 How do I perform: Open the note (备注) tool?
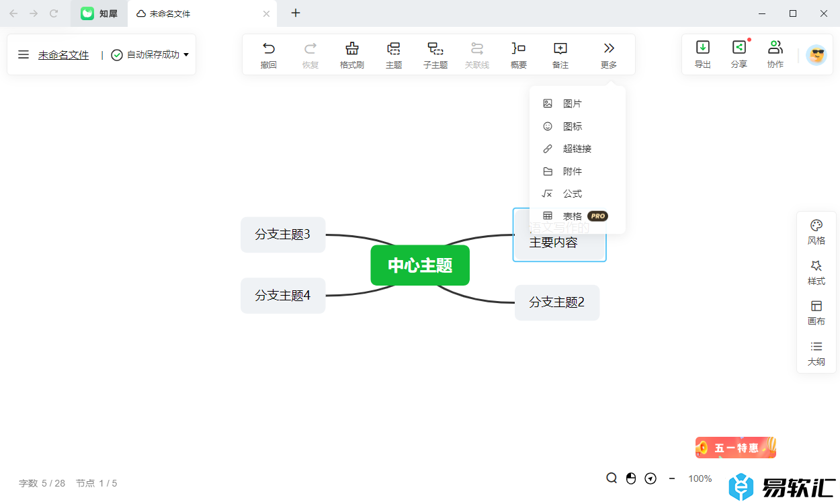coord(560,48)
